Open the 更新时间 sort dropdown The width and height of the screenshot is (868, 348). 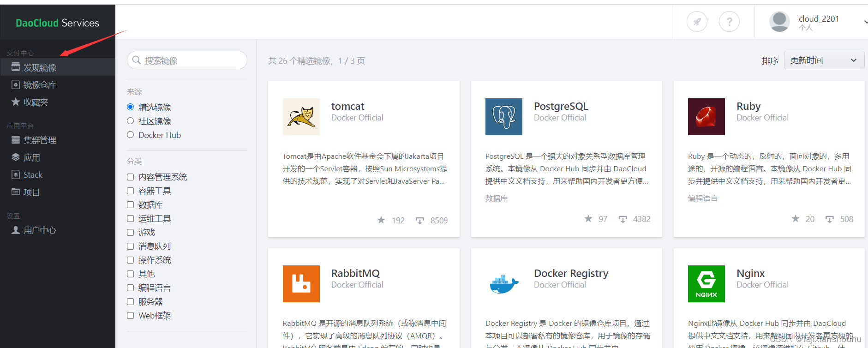(x=824, y=60)
